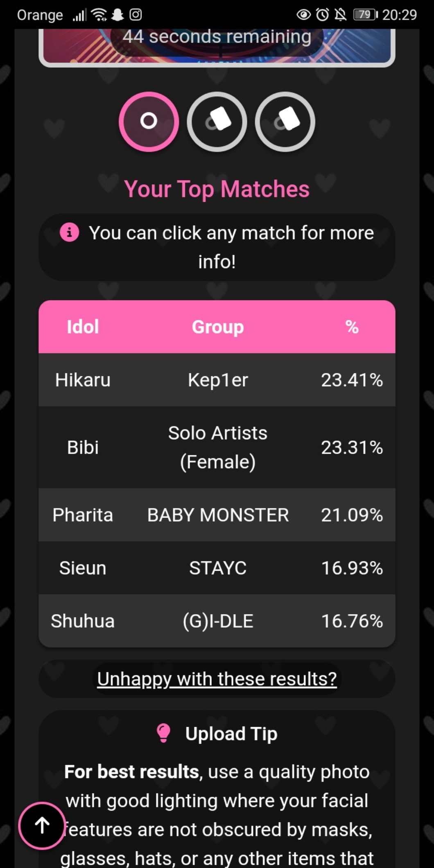This screenshot has height=868, width=434.
Task: Tap the Instagram icon in status bar
Action: coord(136,15)
